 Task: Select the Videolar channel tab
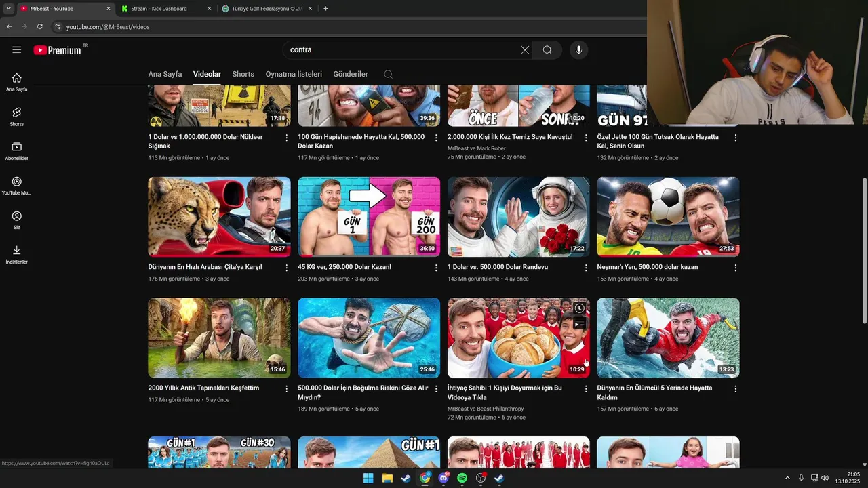tap(207, 74)
